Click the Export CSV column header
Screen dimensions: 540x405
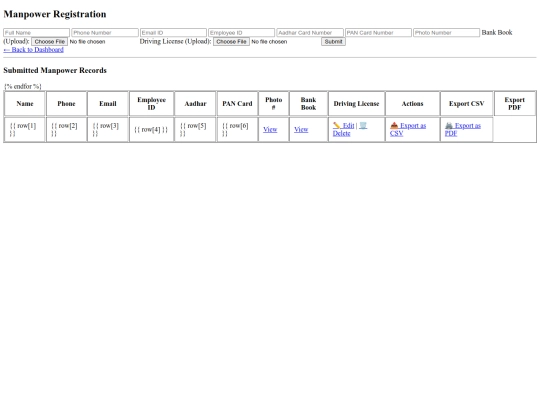(467, 104)
